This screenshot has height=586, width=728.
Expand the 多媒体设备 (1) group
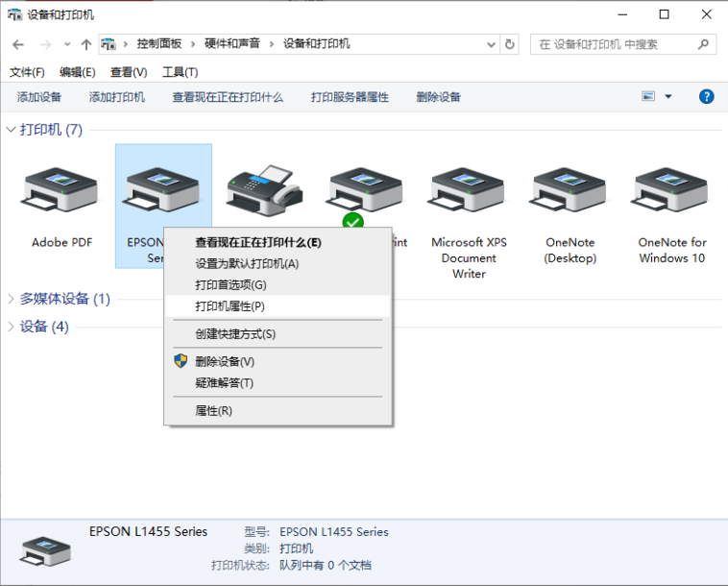point(12,299)
